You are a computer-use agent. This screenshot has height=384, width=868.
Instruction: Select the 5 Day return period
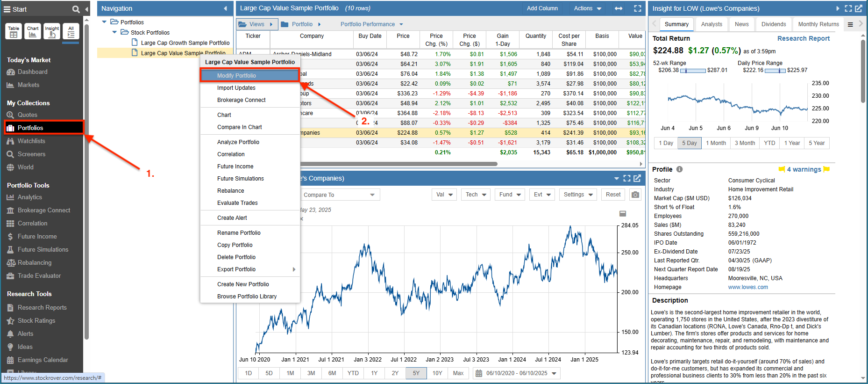click(x=689, y=143)
